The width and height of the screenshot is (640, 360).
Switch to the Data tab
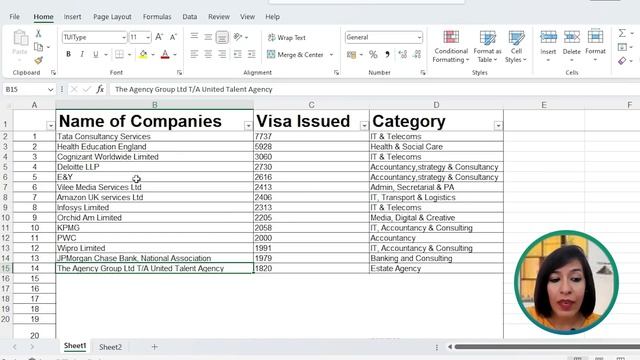(189, 17)
